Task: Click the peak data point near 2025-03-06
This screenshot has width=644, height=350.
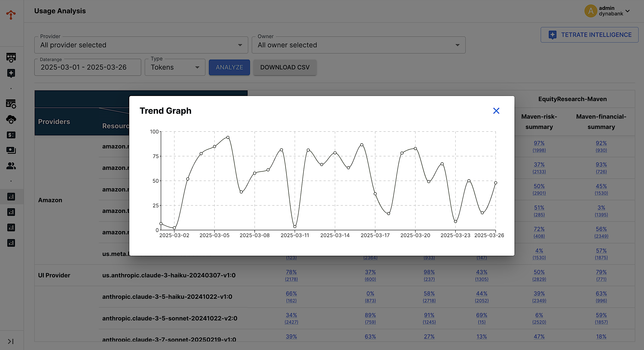Action: tap(228, 137)
